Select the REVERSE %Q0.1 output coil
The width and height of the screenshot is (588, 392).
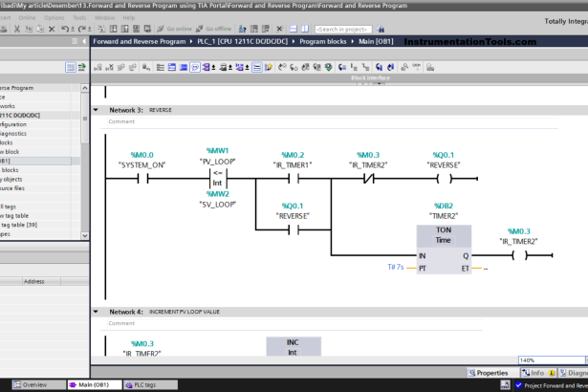[x=445, y=179]
